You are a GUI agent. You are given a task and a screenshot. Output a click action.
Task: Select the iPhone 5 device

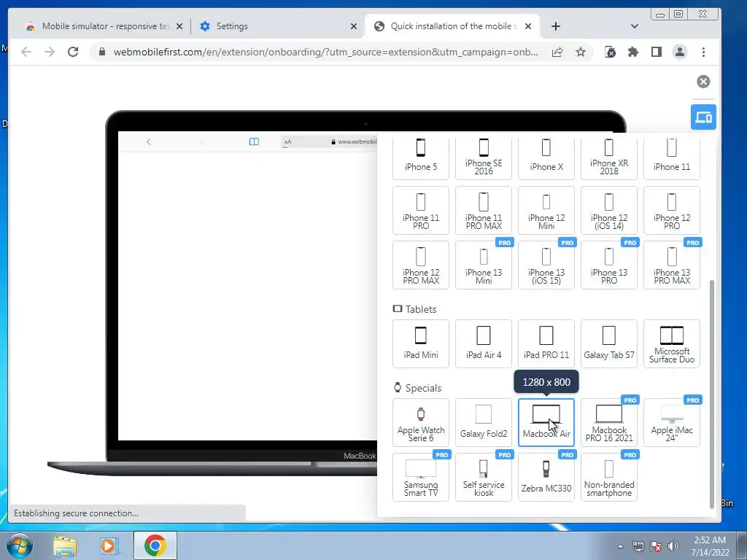coord(421,157)
